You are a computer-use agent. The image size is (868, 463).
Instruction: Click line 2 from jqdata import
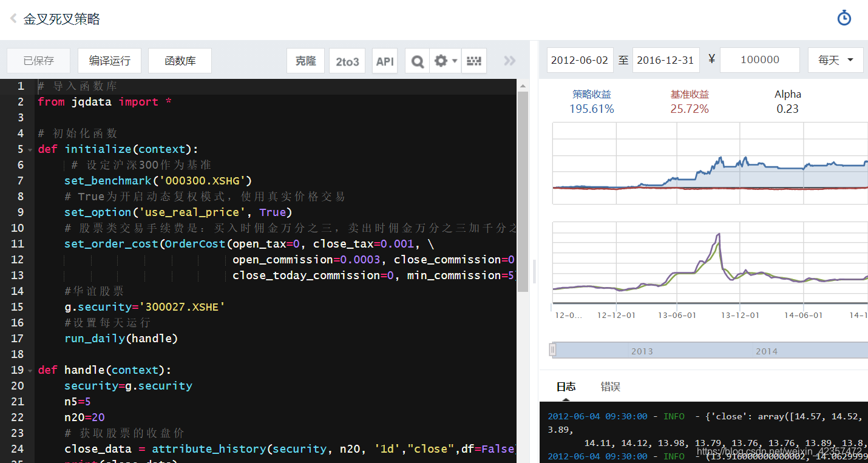tap(104, 102)
